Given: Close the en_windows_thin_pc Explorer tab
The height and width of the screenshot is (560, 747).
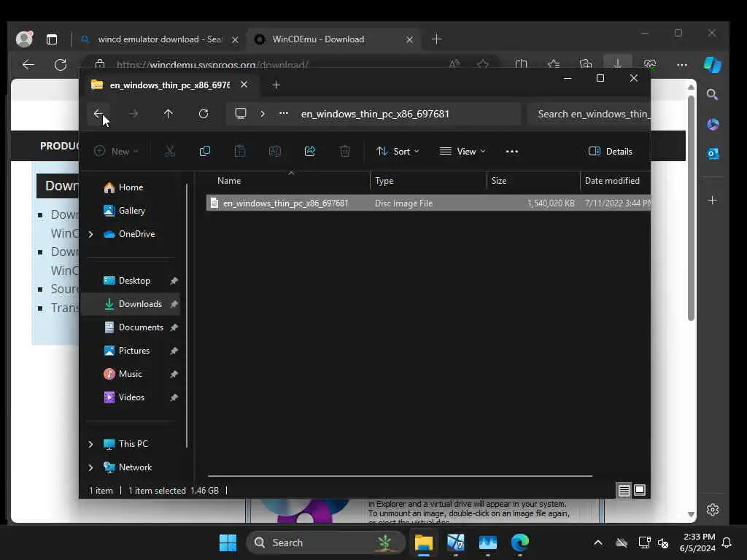Looking at the screenshot, I should [x=244, y=85].
